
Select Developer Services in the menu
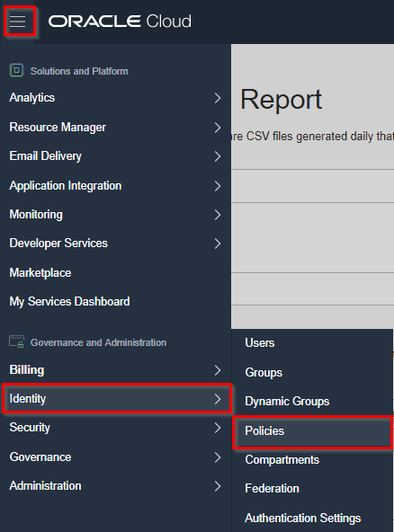click(x=115, y=244)
